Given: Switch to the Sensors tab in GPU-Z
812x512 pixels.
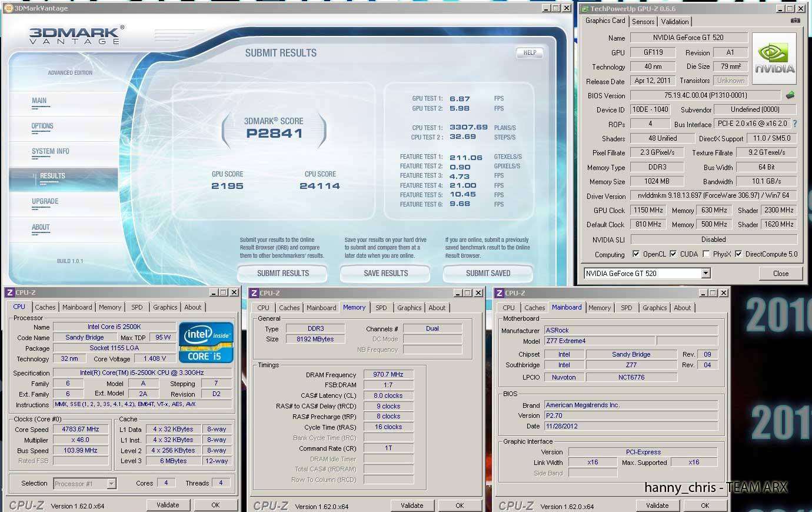Looking at the screenshot, I should click(643, 21).
